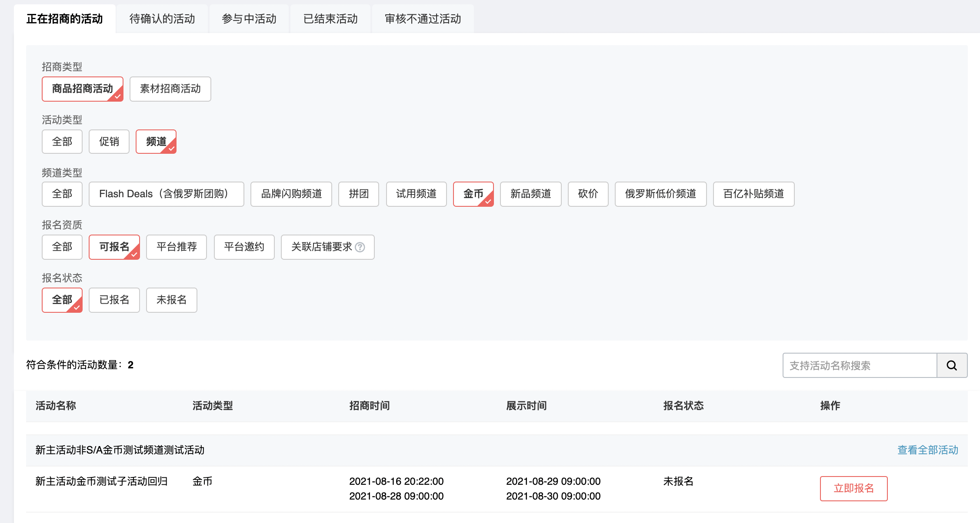Click the 金币 cell in the activity row
Screen dimensions: 980x523
click(x=203, y=481)
